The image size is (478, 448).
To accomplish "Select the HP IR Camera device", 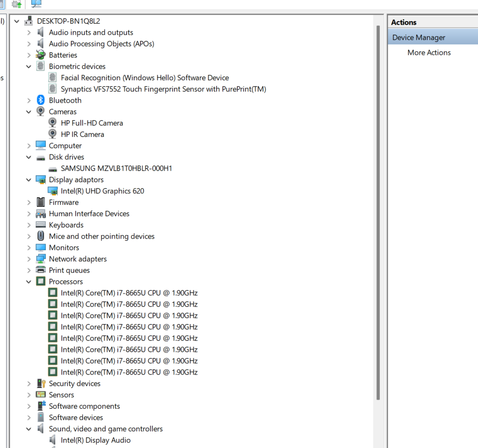I will pyautogui.click(x=83, y=134).
